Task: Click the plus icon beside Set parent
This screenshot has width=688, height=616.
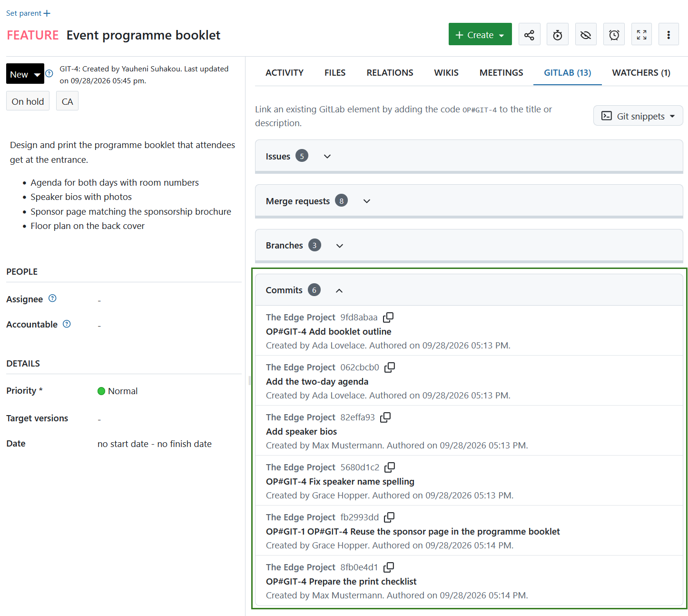Action: 47,13
